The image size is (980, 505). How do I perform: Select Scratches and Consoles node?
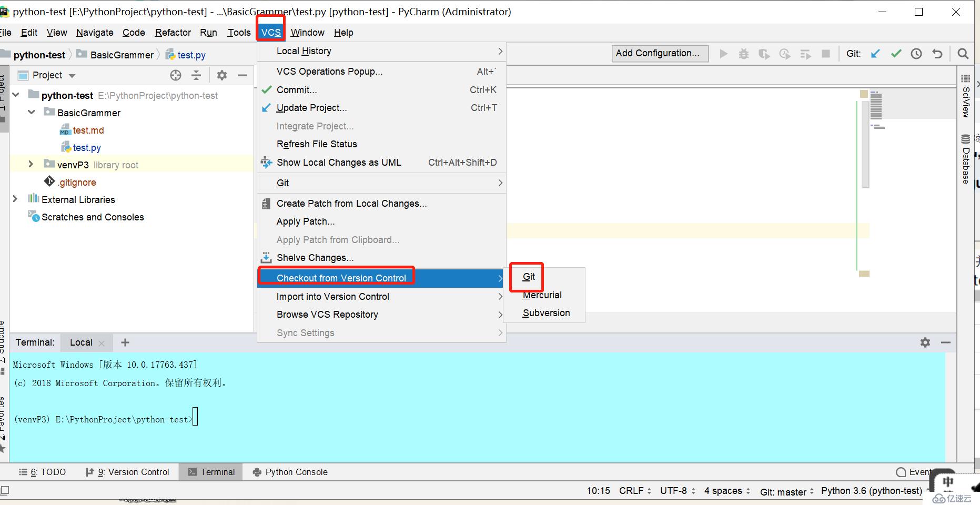(x=86, y=217)
